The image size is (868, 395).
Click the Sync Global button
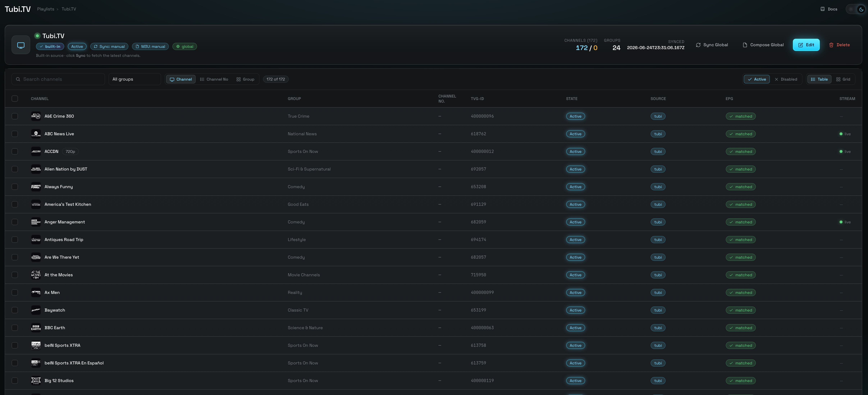712,45
